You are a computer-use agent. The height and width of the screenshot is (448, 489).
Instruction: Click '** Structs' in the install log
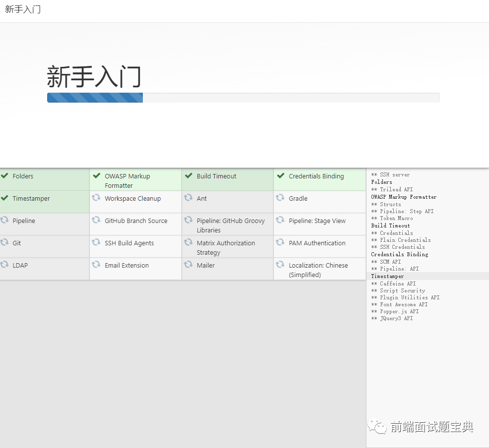click(386, 204)
